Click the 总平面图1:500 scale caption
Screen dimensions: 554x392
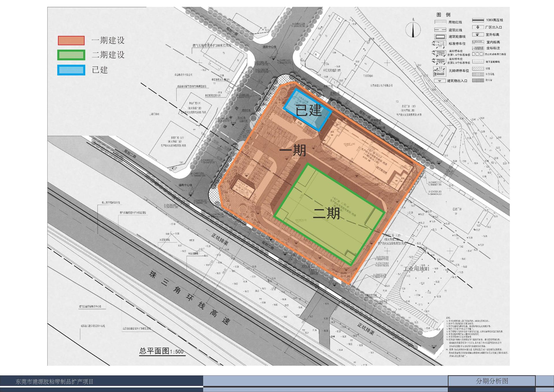[161, 351]
